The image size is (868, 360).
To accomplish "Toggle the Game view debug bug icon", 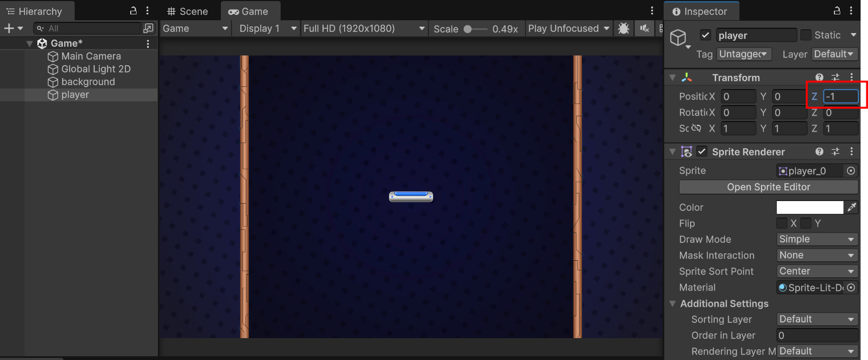I will [x=623, y=28].
